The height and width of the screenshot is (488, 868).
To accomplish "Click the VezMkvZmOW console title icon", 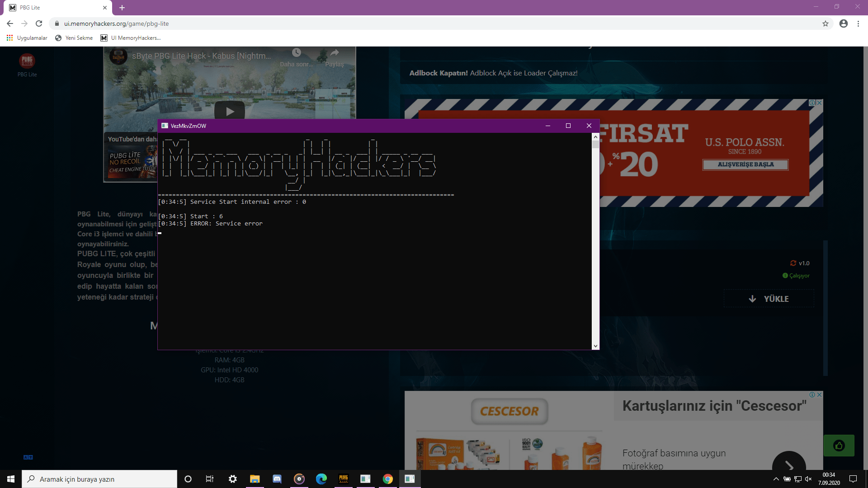I will 165,126.
